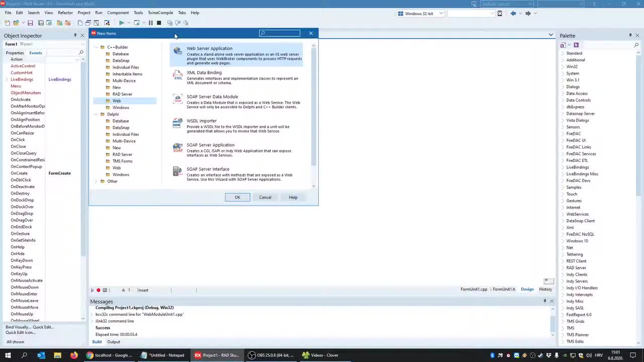Click the New Items toolbar icon

point(7,23)
